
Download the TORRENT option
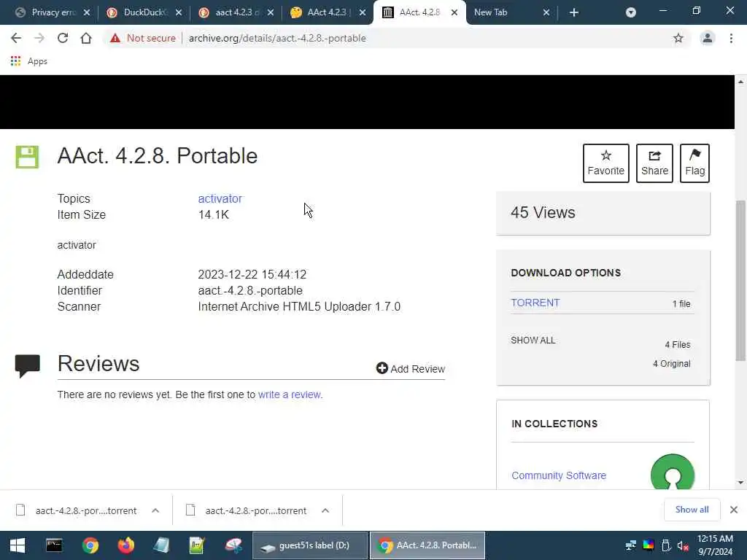[x=535, y=303]
